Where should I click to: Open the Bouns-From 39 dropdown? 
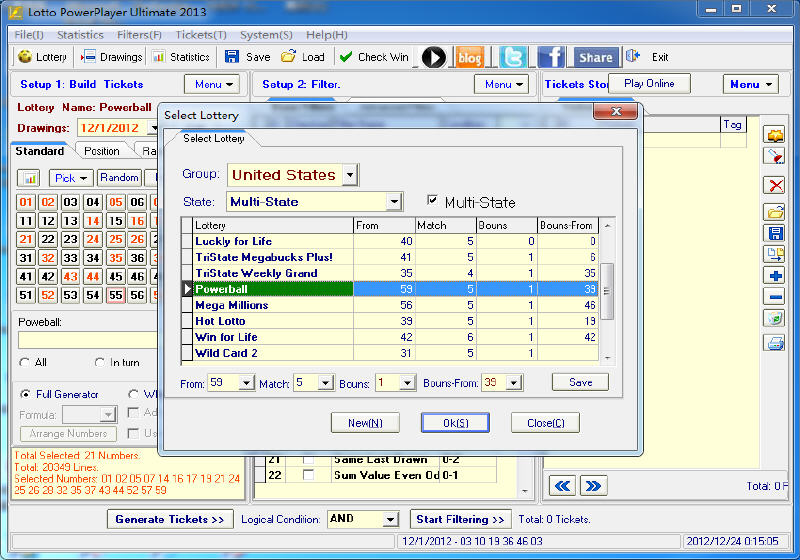coord(514,383)
